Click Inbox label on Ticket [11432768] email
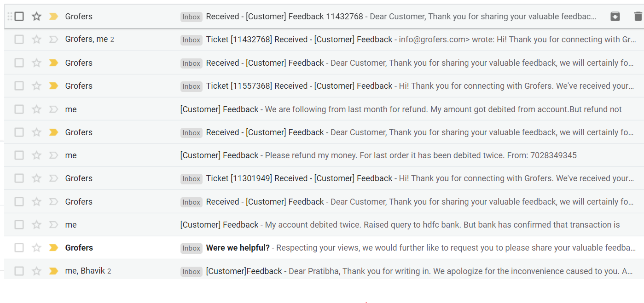Viewport: 644px width, 303px height. (x=191, y=40)
